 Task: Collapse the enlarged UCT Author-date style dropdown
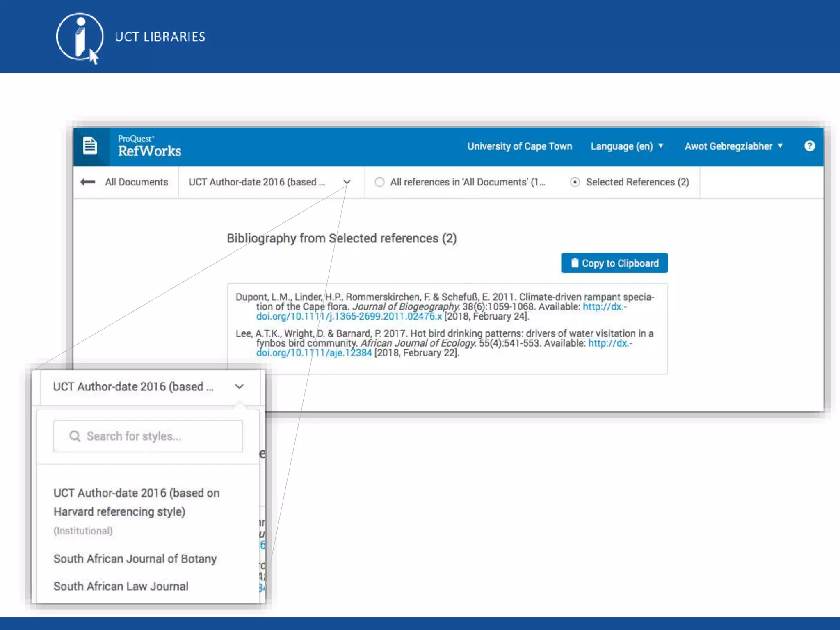click(x=239, y=386)
